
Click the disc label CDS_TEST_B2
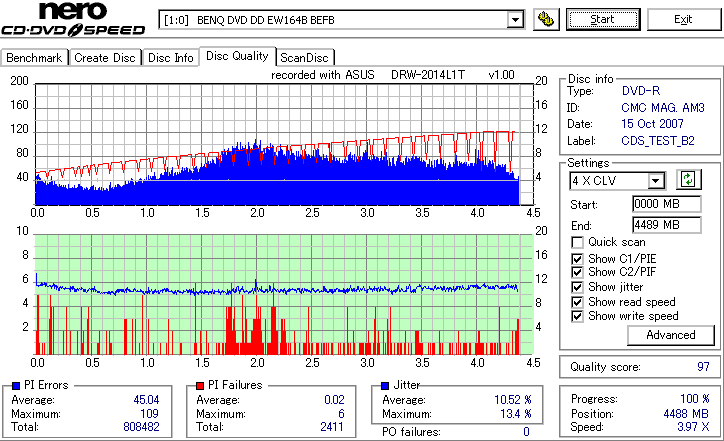658,141
